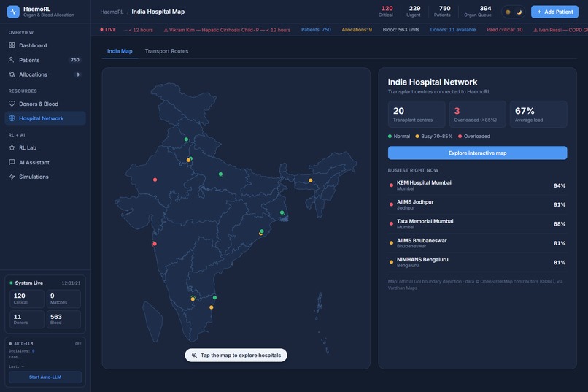Click the marker cluster near Delhi
588x392 pixels.
point(190,159)
